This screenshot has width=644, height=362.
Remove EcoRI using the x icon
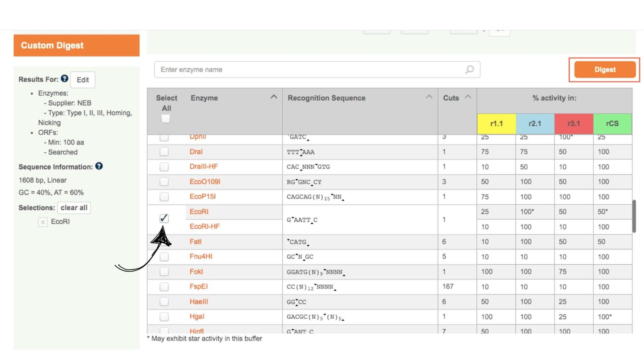43,222
